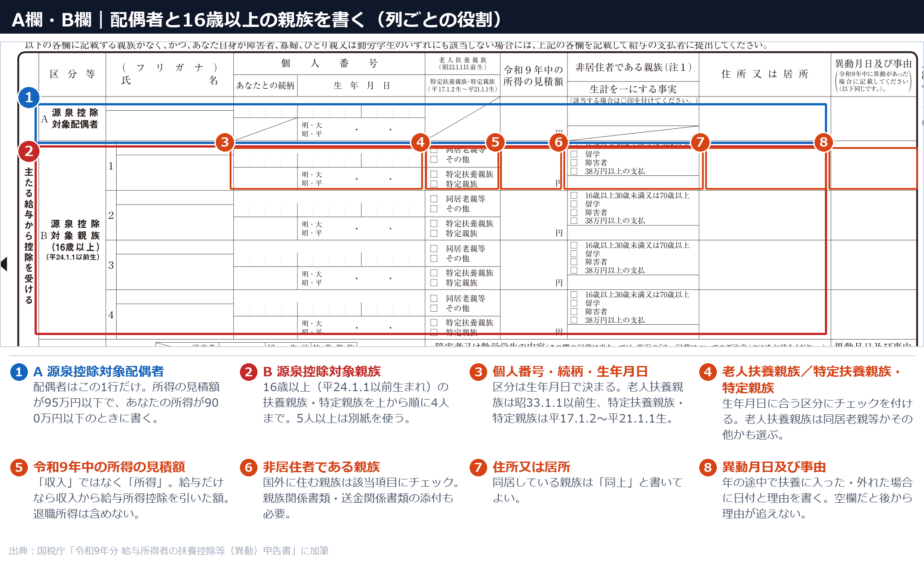Click row number 2 in section B
This screenshot has height=562, width=924.
(111, 215)
